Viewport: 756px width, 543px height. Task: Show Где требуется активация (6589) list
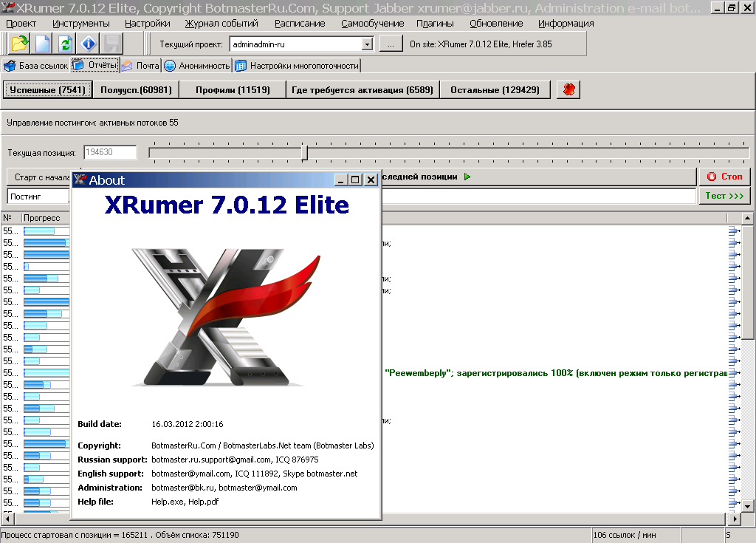point(362,90)
